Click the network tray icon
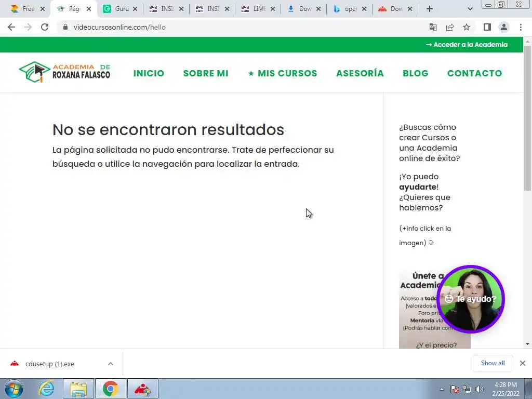 (467, 389)
